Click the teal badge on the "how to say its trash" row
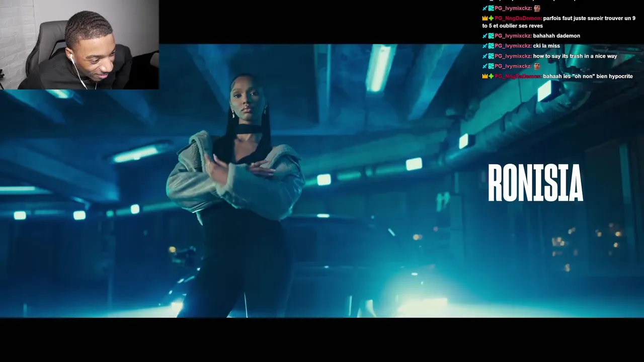Image resolution: width=644 pixels, height=362 pixels. click(x=491, y=56)
